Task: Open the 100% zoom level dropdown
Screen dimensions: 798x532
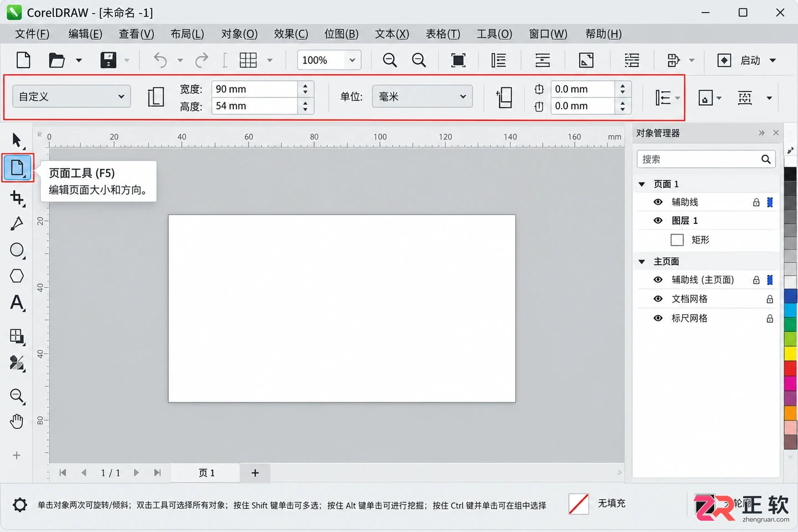Action: (352, 60)
